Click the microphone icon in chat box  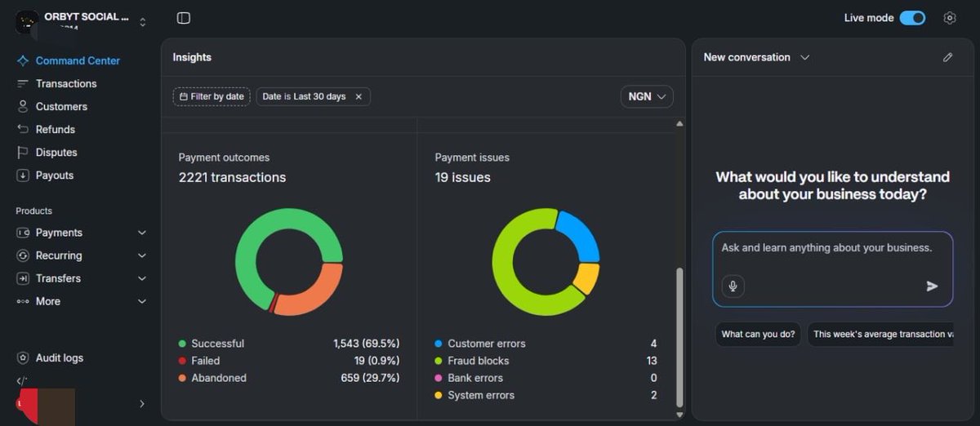pos(733,286)
